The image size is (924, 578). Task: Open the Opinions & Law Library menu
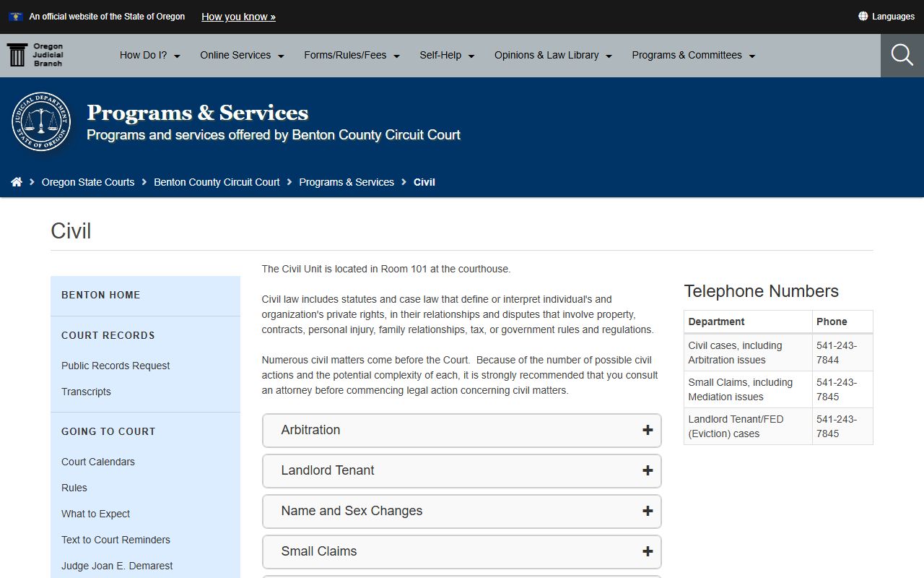pos(554,55)
